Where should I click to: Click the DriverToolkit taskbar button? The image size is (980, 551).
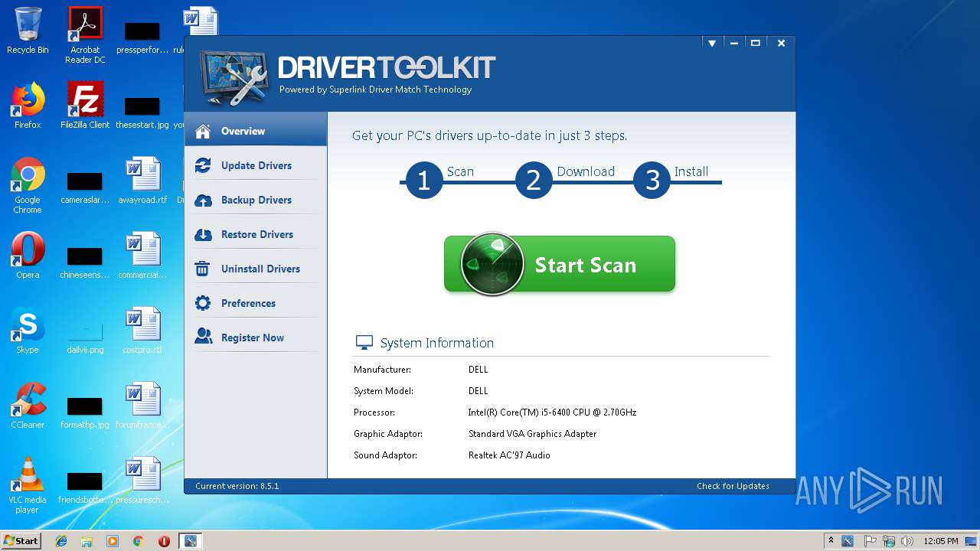coord(190,541)
